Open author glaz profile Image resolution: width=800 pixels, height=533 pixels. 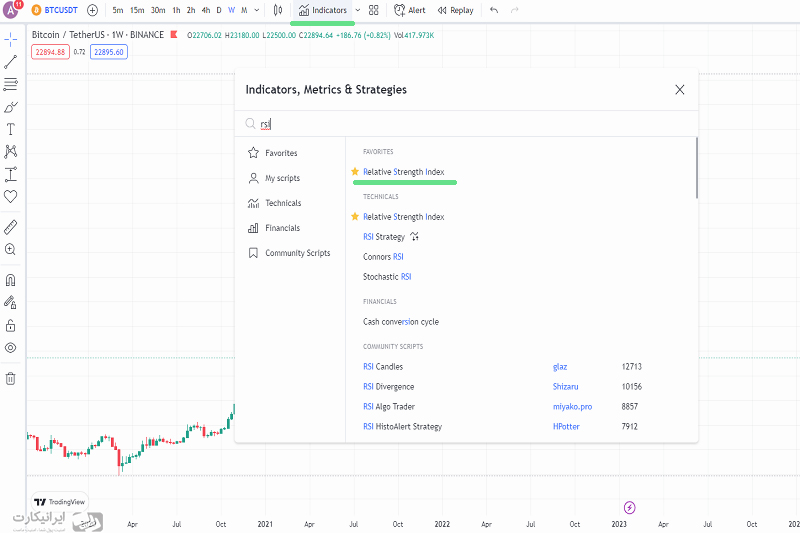click(x=560, y=367)
